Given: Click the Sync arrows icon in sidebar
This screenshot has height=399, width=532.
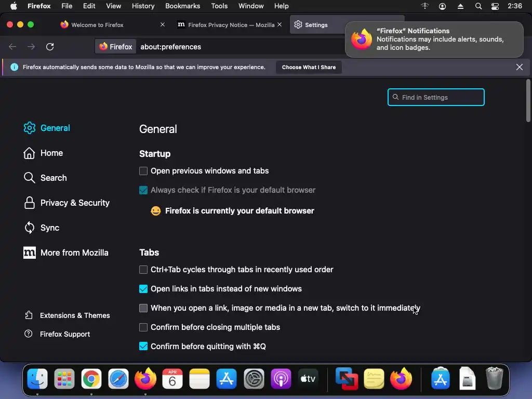Looking at the screenshot, I should 30,228.
